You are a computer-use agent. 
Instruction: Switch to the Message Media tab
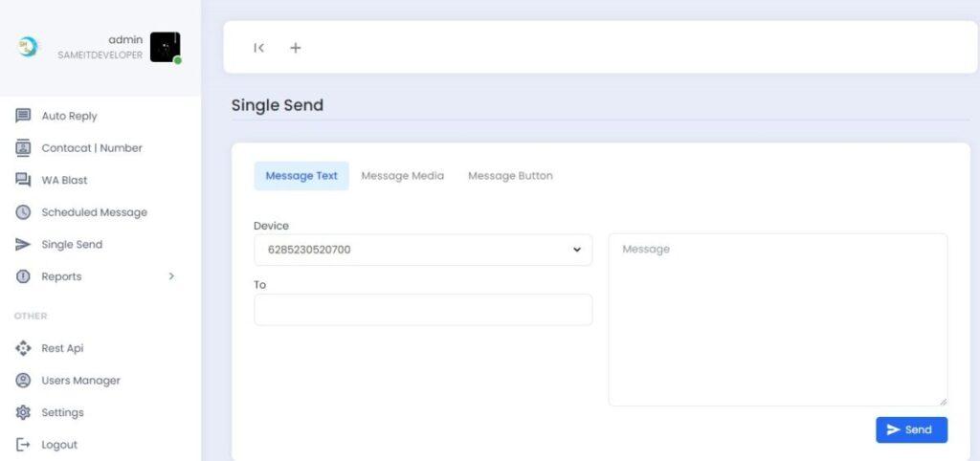(x=402, y=176)
